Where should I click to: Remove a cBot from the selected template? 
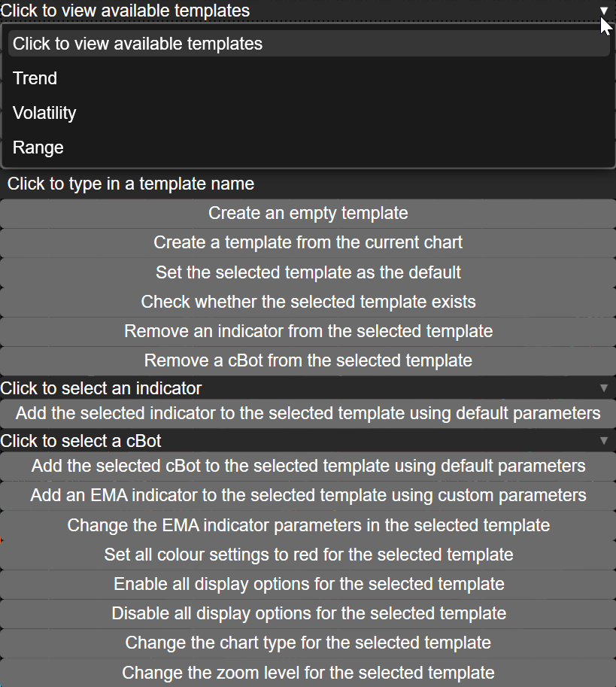click(308, 360)
